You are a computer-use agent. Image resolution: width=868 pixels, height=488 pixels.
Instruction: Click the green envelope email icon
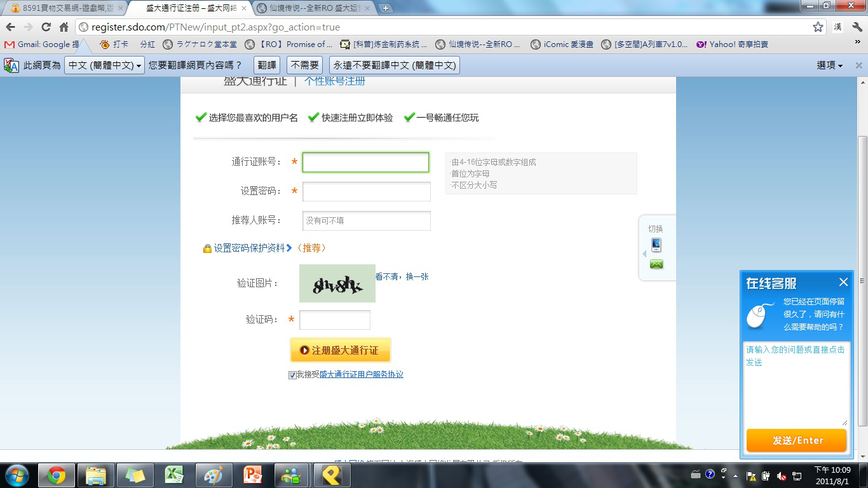point(656,264)
